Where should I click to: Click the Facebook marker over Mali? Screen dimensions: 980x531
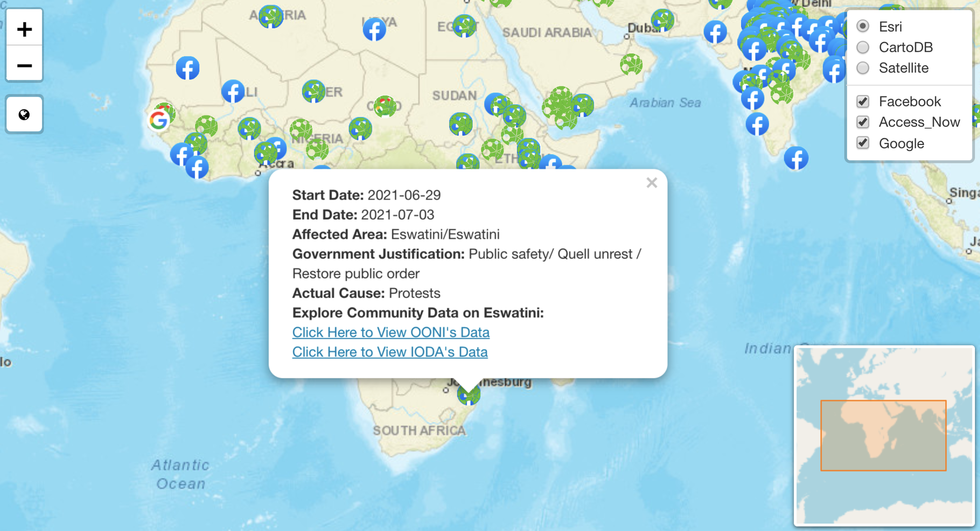pos(233,92)
